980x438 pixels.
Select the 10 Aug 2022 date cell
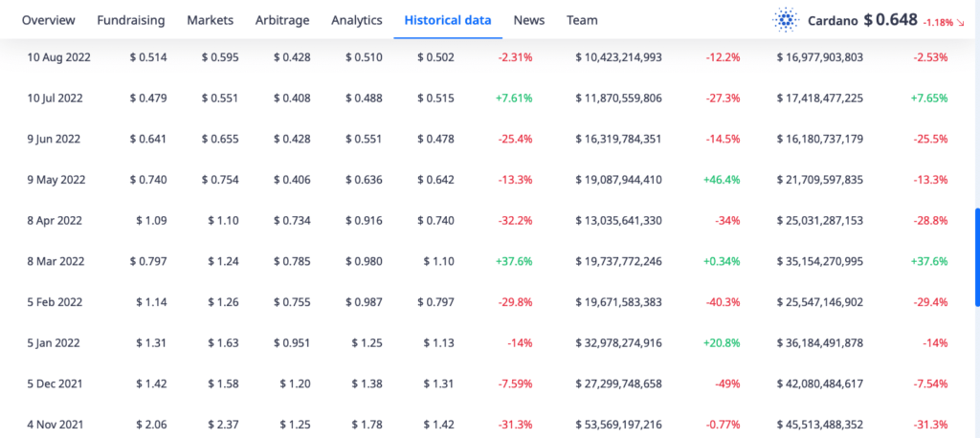(x=59, y=57)
